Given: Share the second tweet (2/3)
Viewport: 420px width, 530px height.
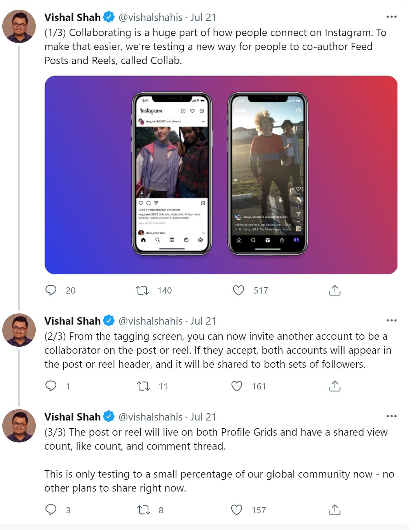Looking at the screenshot, I should point(335,386).
